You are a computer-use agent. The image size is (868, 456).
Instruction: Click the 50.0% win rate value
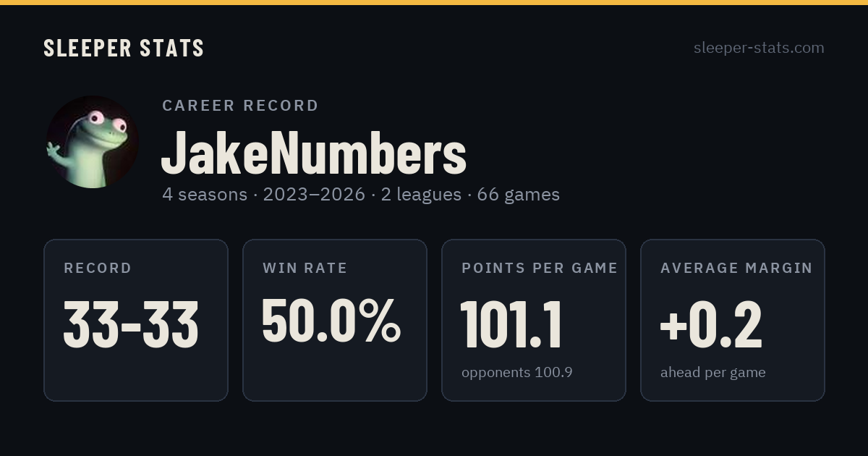point(331,321)
